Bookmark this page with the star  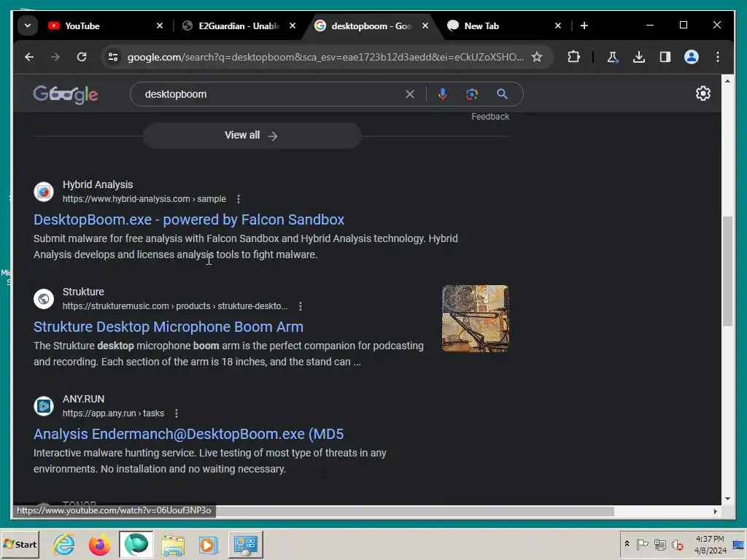(537, 57)
